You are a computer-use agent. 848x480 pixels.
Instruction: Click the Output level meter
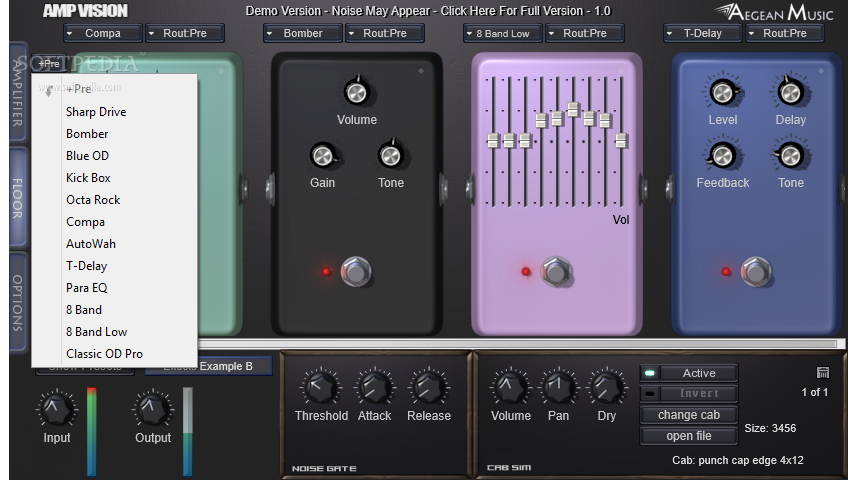pos(187,431)
